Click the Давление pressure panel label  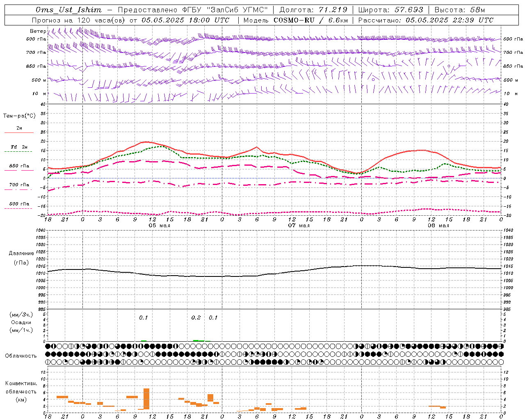point(21,253)
